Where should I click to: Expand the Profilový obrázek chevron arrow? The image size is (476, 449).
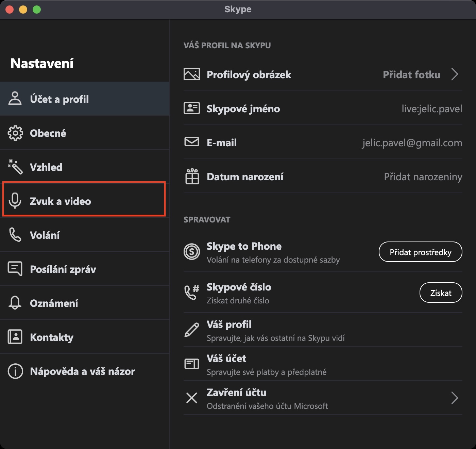(x=455, y=74)
